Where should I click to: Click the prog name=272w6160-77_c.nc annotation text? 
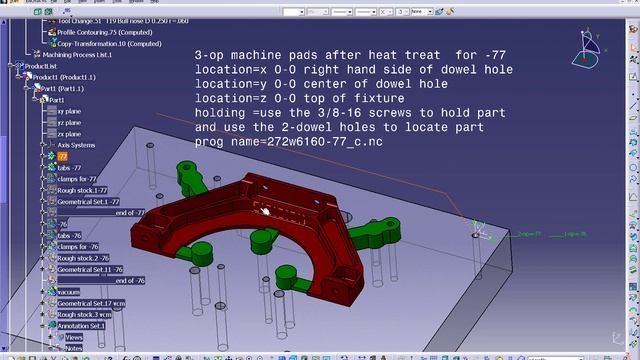point(289,142)
